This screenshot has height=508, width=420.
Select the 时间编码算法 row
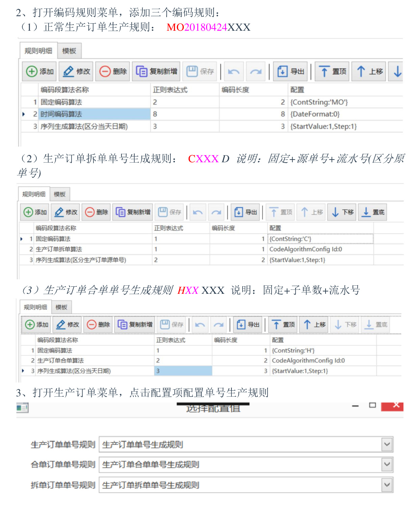61,114
